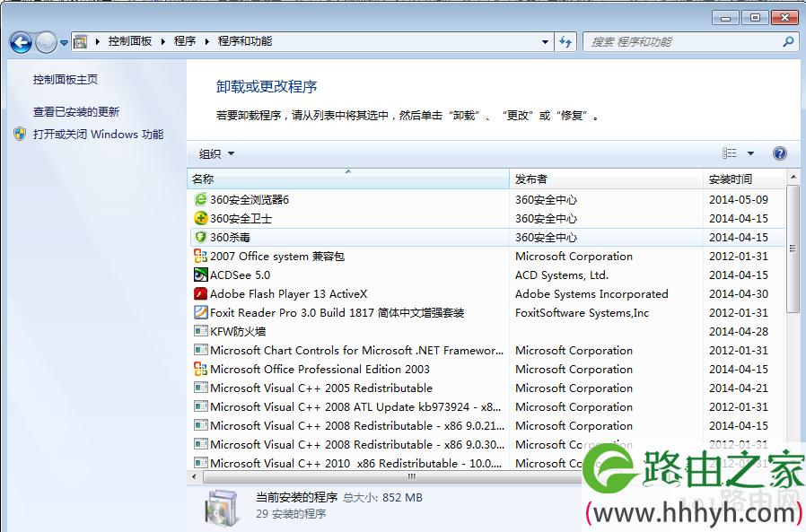Select the 360安全浏览器6 entry name

[250, 199]
